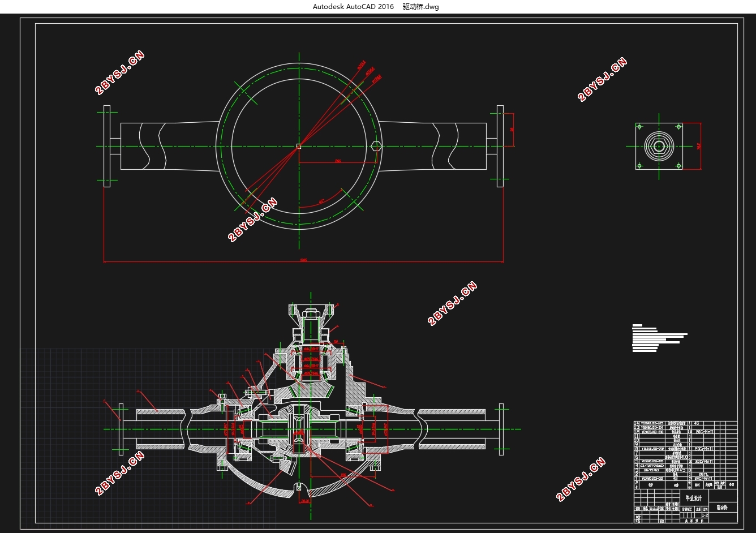Select 20CrMnTi material in parts list row 12

click(x=703, y=432)
